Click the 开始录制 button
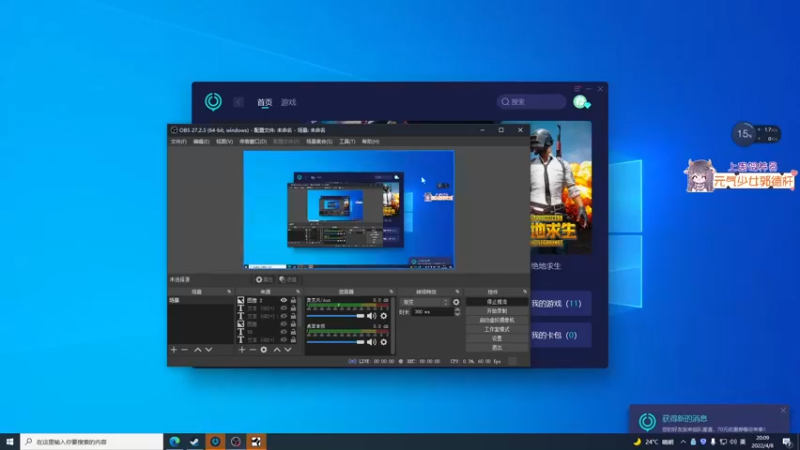The width and height of the screenshot is (800, 450). (496, 311)
